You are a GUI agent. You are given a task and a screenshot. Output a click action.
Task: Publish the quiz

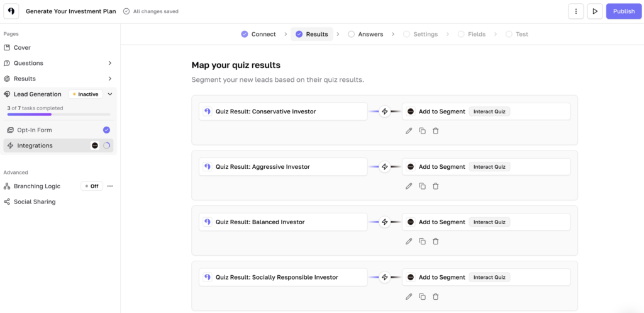point(624,11)
